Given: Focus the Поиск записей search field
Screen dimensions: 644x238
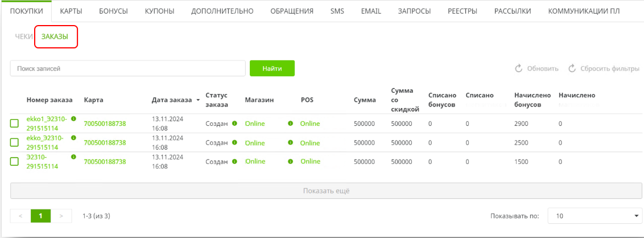Looking at the screenshot, I should click(127, 68).
